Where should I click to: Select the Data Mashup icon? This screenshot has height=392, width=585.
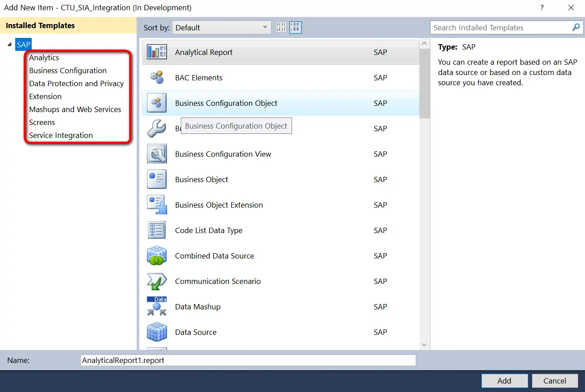pyautogui.click(x=157, y=307)
